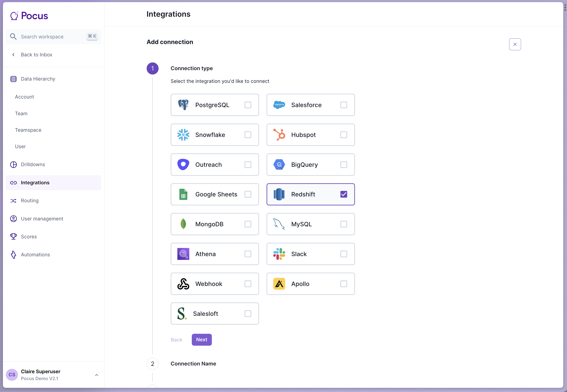Open User management in sidebar
This screenshot has height=392, width=567.
[42, 219]
